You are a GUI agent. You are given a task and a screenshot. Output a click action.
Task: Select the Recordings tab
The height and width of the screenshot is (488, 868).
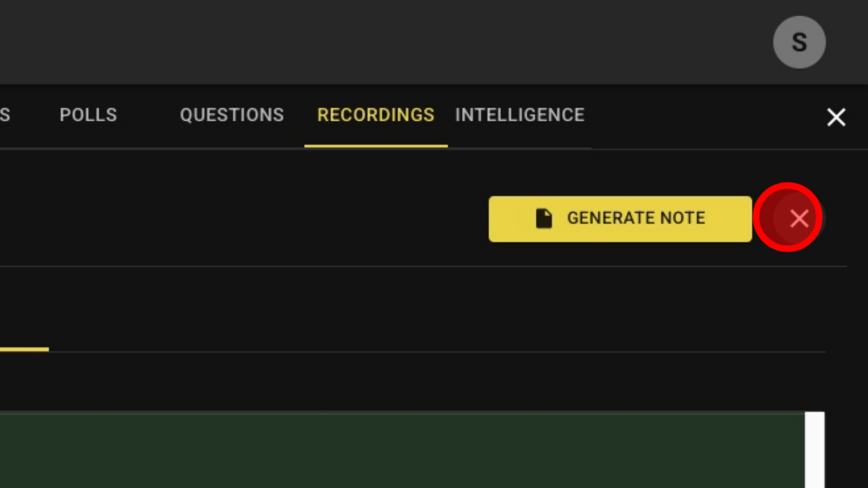[x=375, y=115]
